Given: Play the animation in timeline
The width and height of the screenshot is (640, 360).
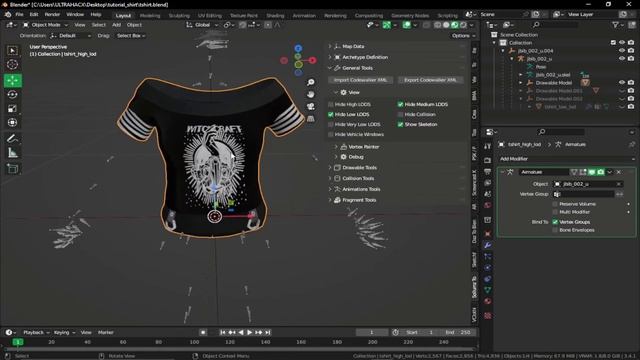Looking at the screenshot, I should coord(250,333).
